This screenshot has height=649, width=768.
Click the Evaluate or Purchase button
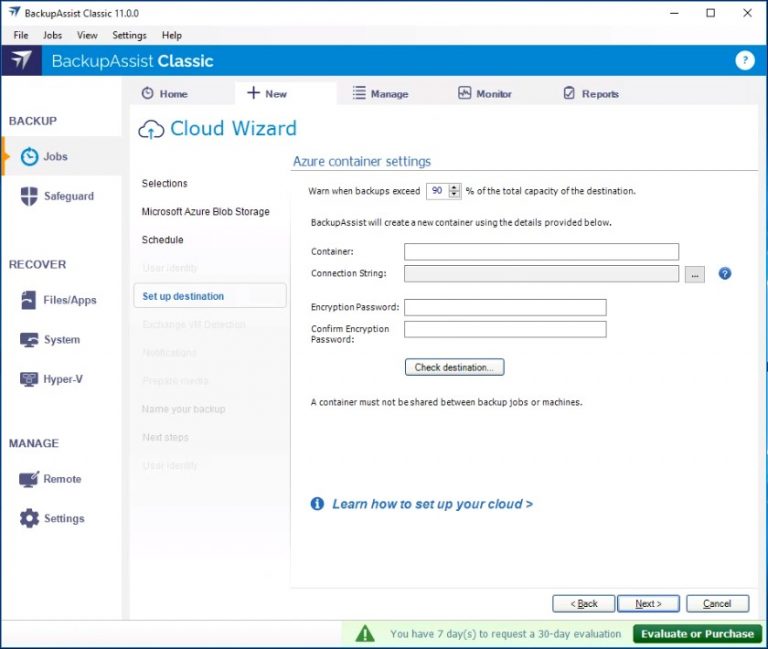point(697,633)
